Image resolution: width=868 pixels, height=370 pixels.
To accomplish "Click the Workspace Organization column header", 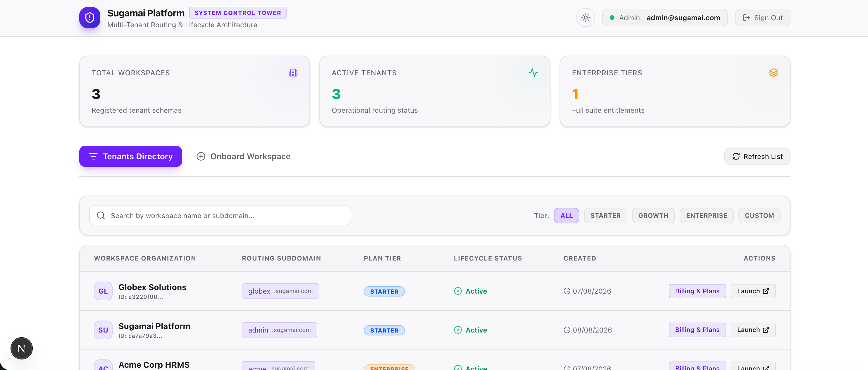I will click(145, 258).
